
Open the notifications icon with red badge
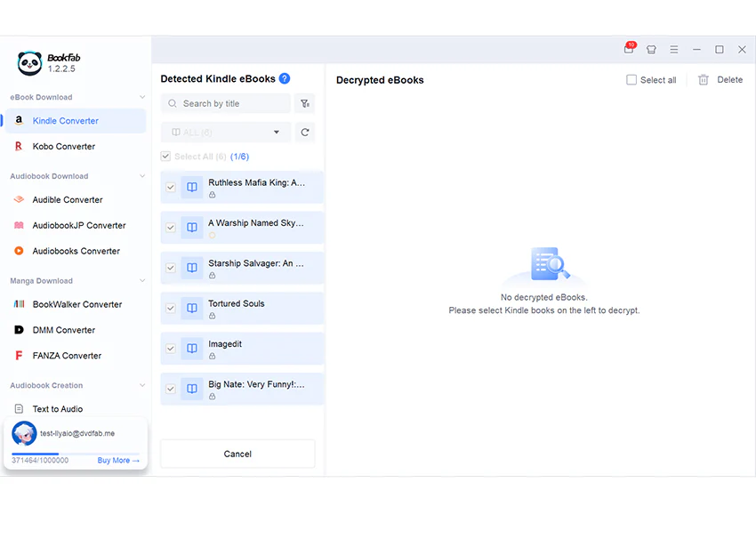(629, 48)
